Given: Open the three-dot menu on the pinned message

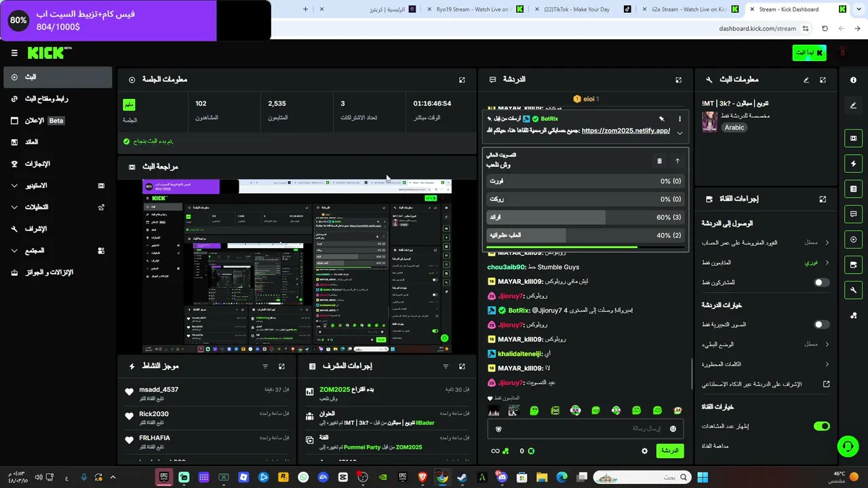Looking at the screenshot, I should pyautogui.click(x=679, y=119).
